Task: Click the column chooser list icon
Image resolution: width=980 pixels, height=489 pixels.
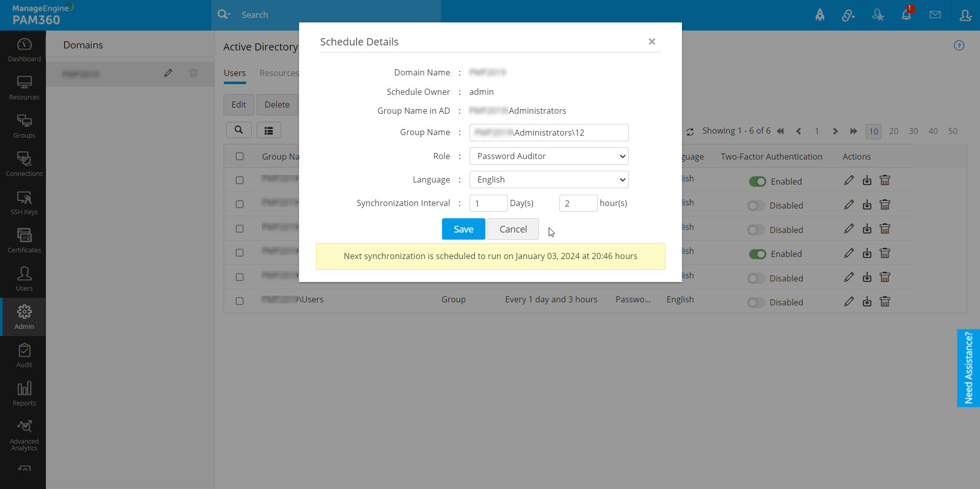Action: coord(268,131)
